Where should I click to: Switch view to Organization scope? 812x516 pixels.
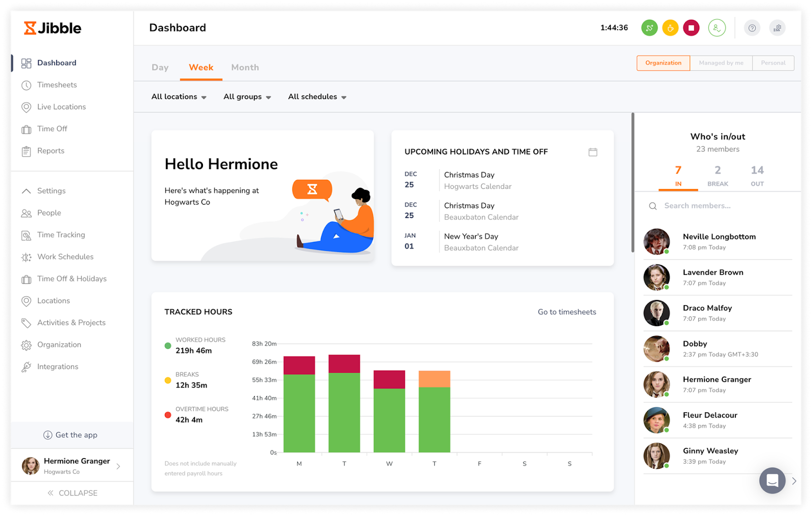click(663, 63)
